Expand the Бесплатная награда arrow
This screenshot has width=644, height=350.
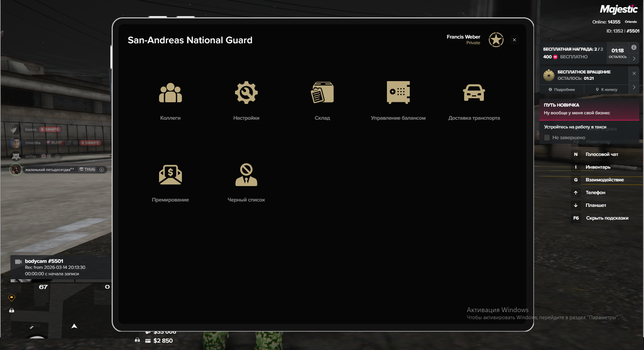tap(634, 59)
